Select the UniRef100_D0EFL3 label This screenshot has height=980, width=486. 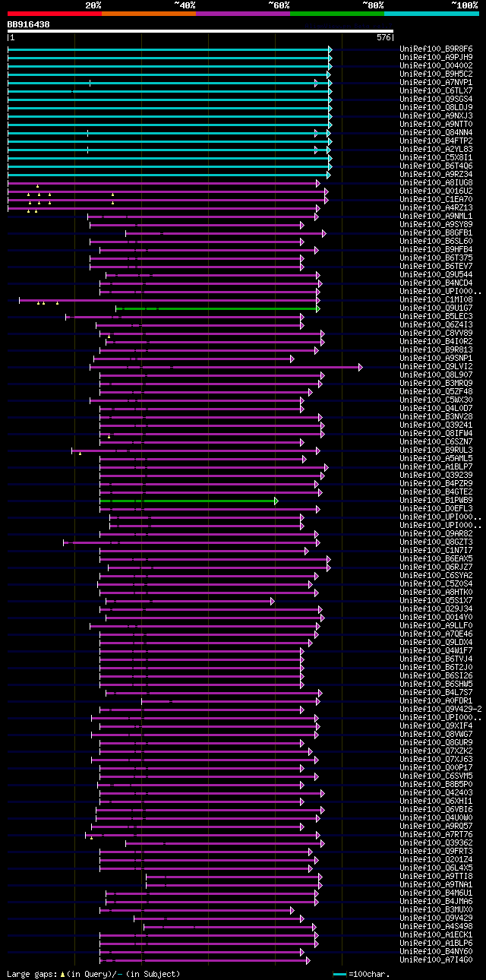coord(436,508)
